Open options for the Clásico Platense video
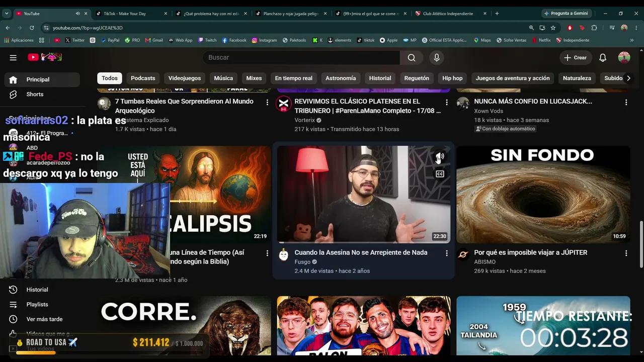 [x=446, y=102]
